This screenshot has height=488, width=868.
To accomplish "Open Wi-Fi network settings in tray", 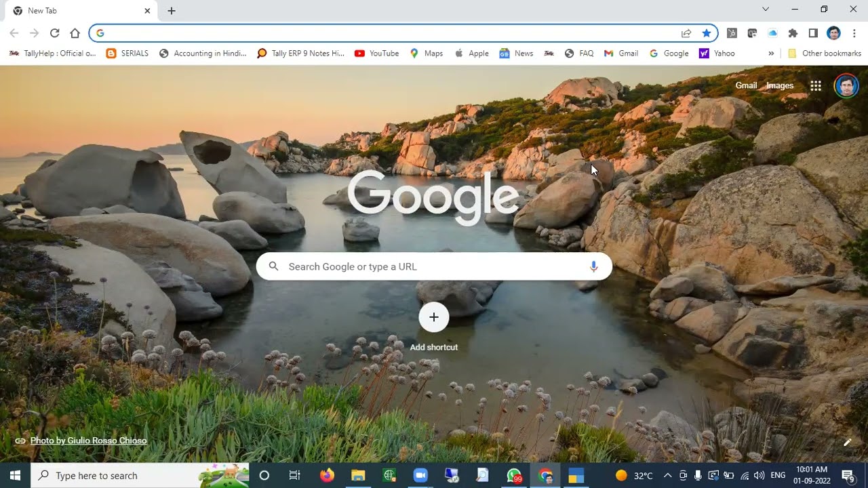I will [x=745, y=475].
